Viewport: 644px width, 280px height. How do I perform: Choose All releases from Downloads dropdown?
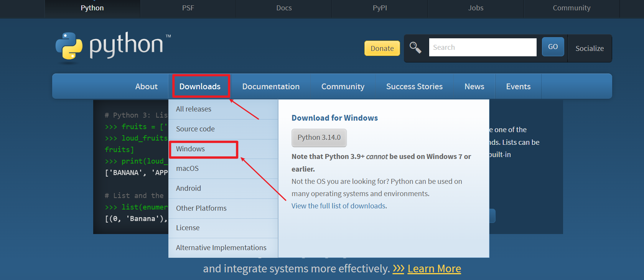[223, 109]
